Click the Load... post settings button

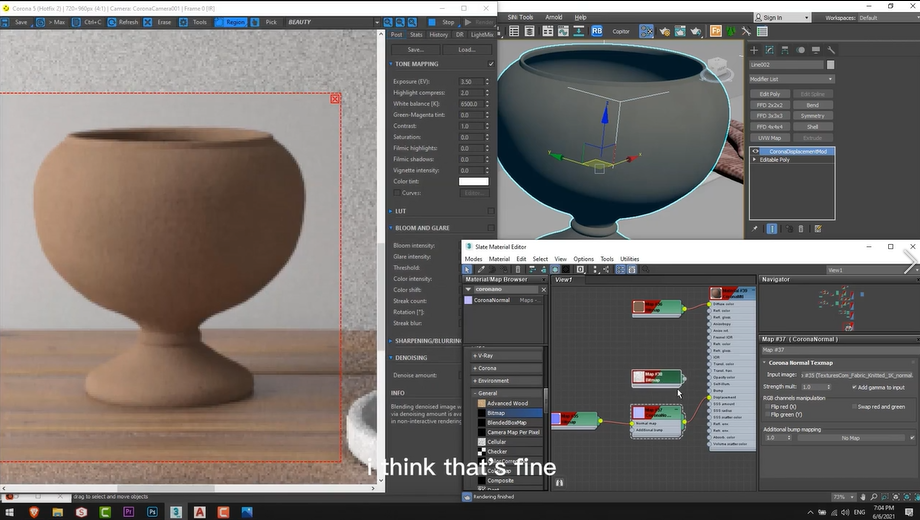467,50
